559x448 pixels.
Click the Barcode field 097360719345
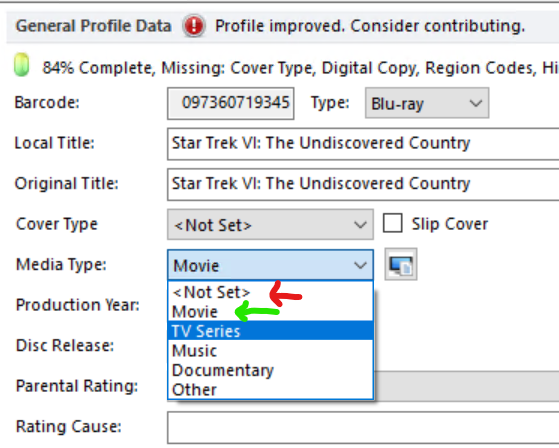tap(231, 103)
